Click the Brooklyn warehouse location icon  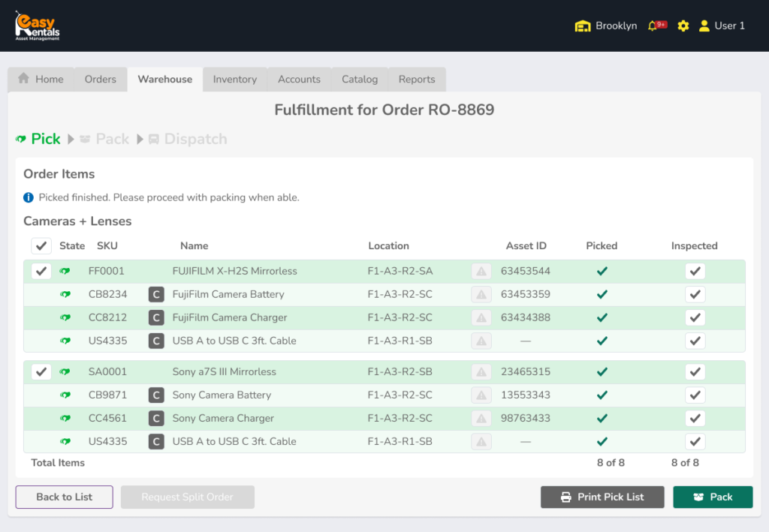[583, 26]
